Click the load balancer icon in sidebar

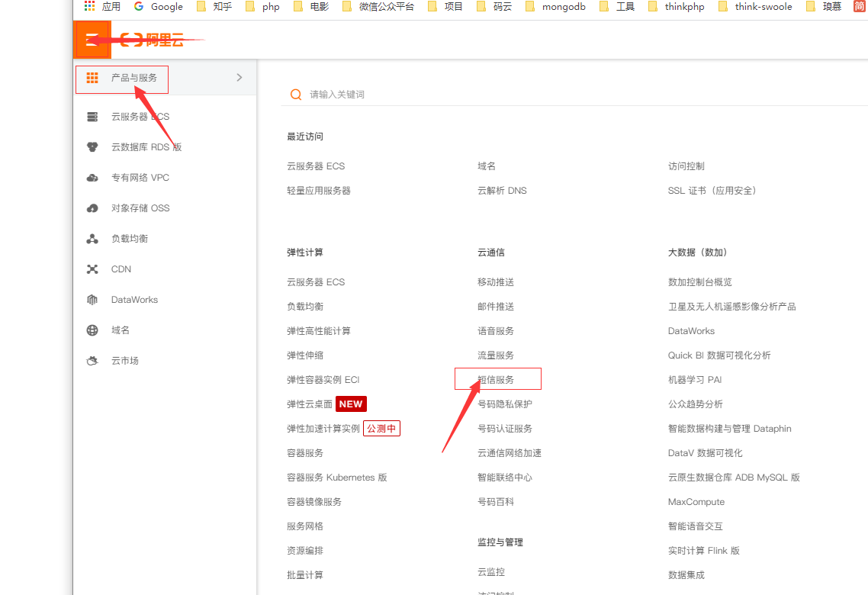(92, 239)
